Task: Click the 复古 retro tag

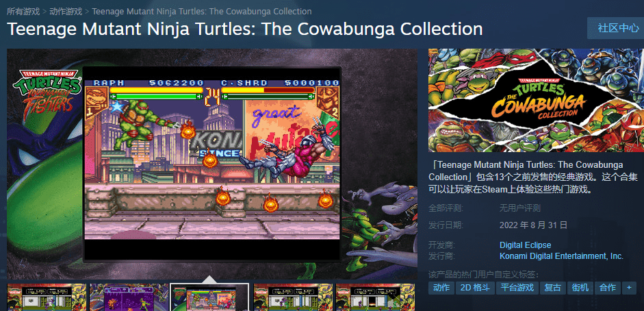Action: [x=552, y=288]
